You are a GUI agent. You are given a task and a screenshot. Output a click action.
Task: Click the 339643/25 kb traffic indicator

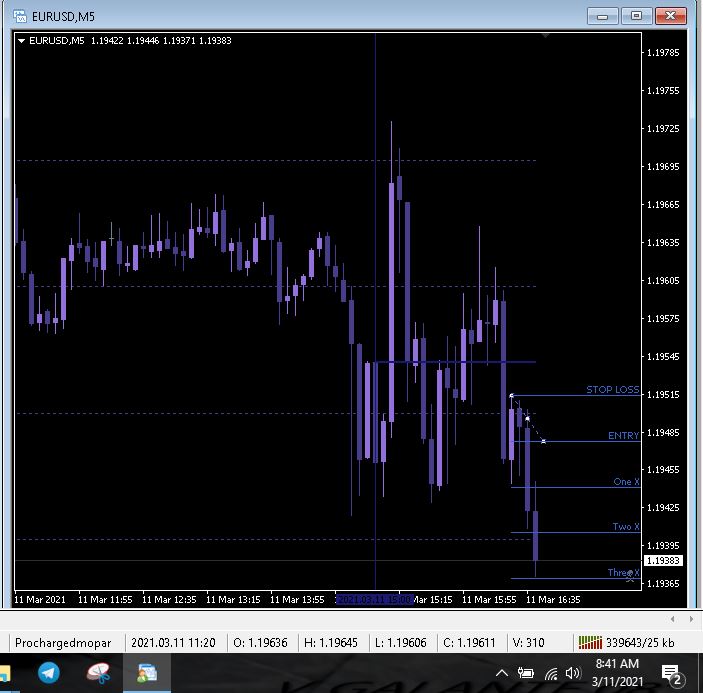tap(640, 643)
